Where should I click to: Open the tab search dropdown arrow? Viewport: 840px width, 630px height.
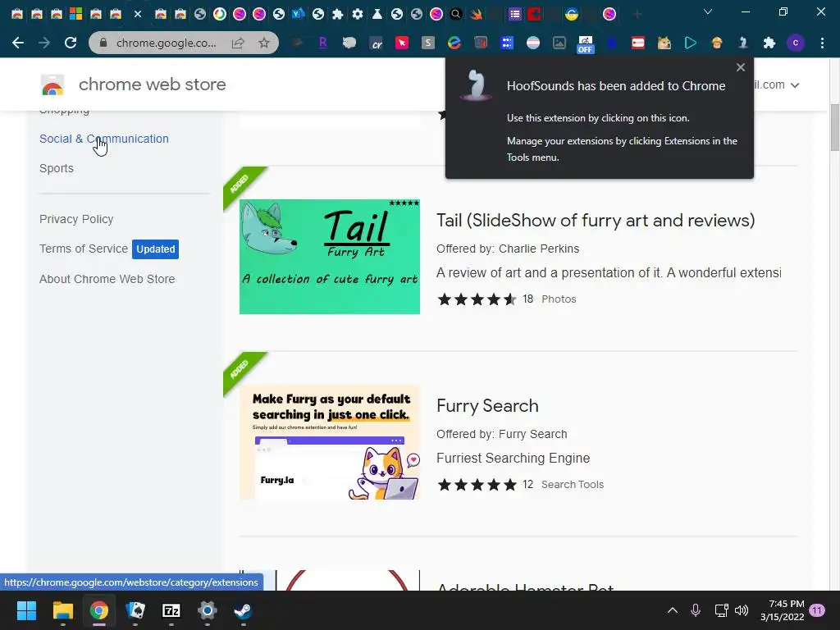coord(708,11)
